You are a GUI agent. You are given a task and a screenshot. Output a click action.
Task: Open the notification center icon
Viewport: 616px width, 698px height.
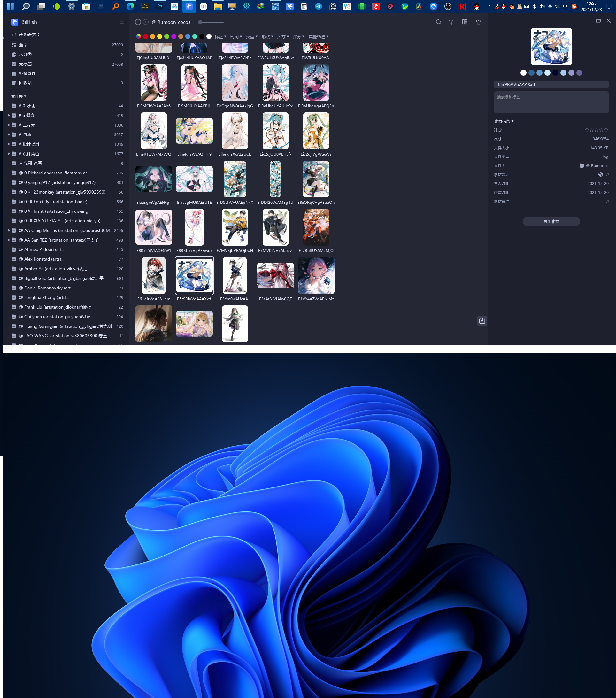pyautogui.click(x=608, y=6)
